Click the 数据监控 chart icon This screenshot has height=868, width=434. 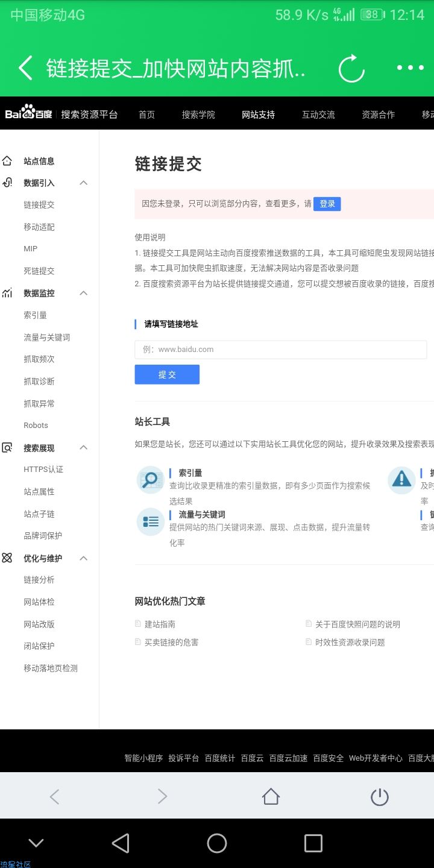click(x=7, y=293)
